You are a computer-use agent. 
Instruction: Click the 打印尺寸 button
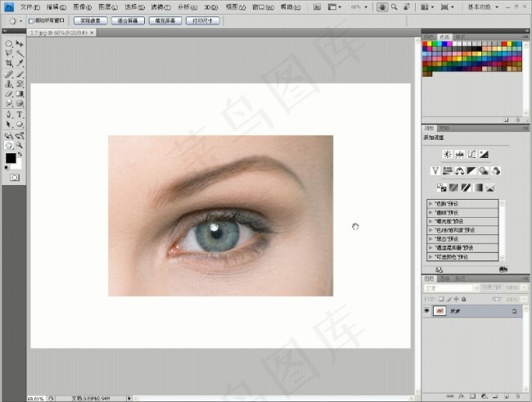click(x=202, y=20)
